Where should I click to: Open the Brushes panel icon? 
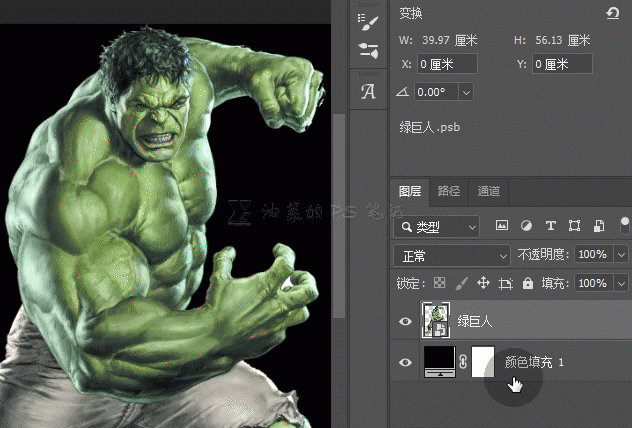pos(368,51)
